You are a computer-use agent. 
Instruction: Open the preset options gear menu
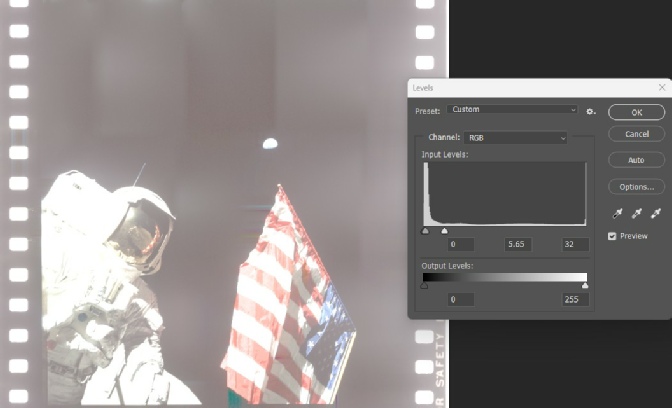(x=592, y=110)
